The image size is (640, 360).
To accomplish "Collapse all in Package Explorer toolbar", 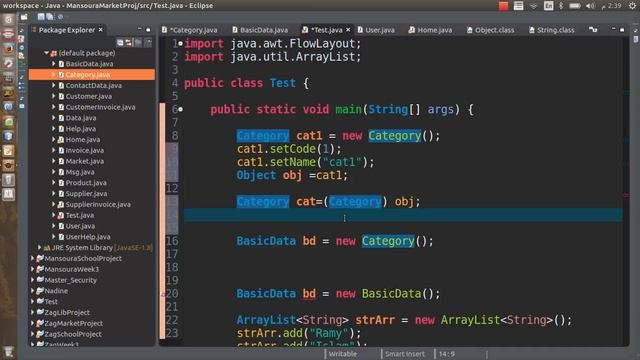I will click(x=120, y=42).
